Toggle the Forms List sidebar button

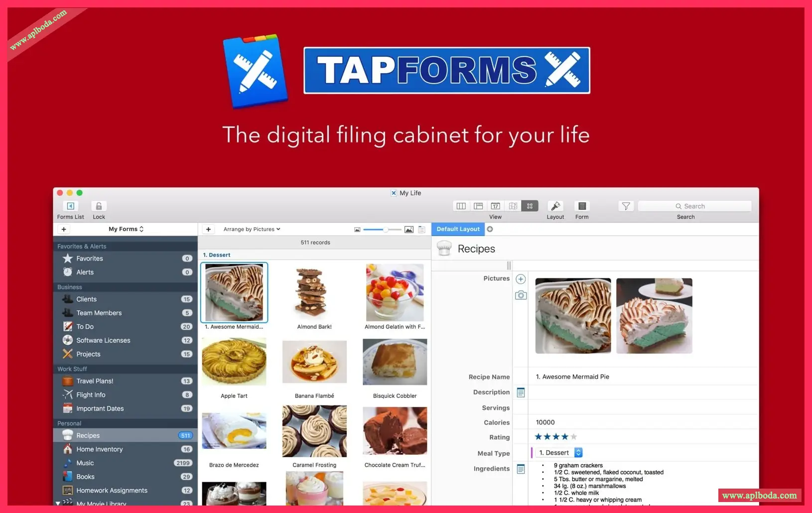tap(70, 206)
